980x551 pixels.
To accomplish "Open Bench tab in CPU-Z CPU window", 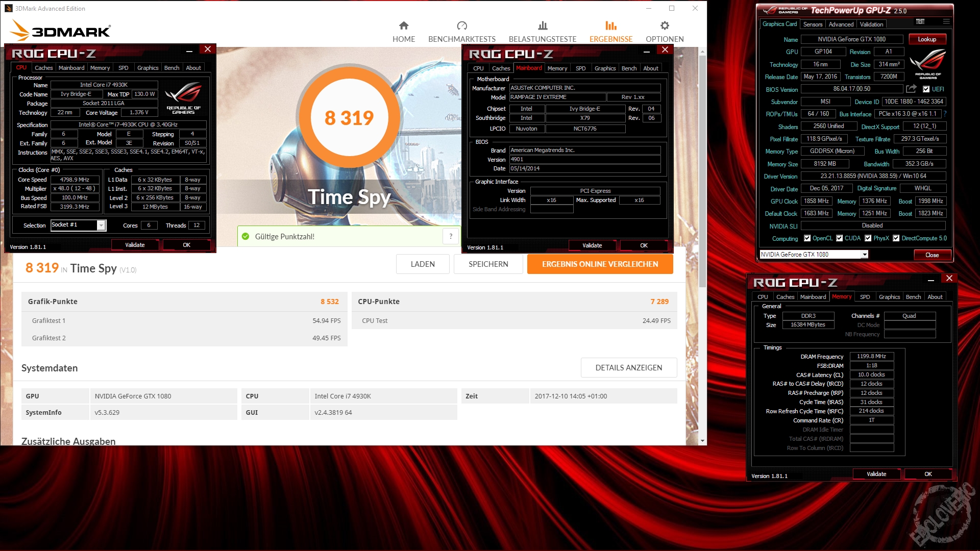I will (171, 68).
